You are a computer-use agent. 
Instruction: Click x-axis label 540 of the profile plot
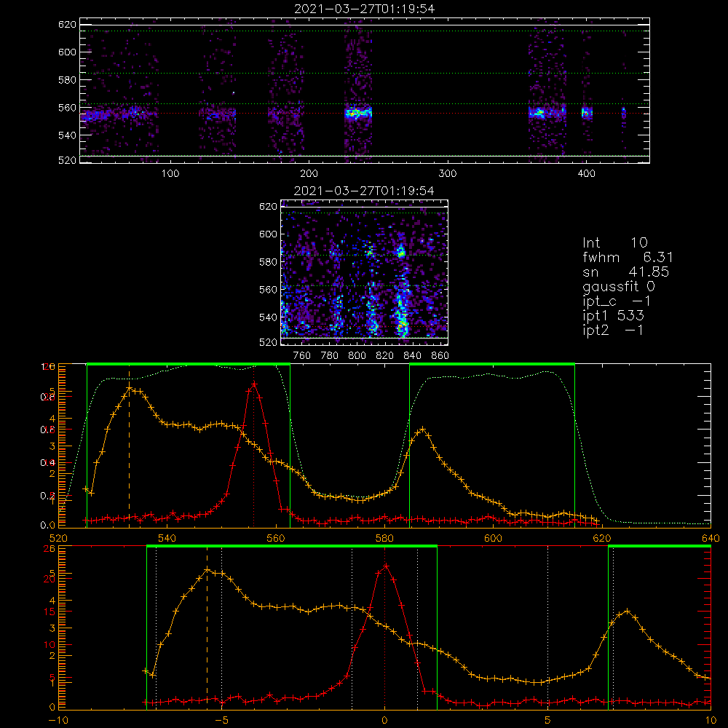pos(167,539)
